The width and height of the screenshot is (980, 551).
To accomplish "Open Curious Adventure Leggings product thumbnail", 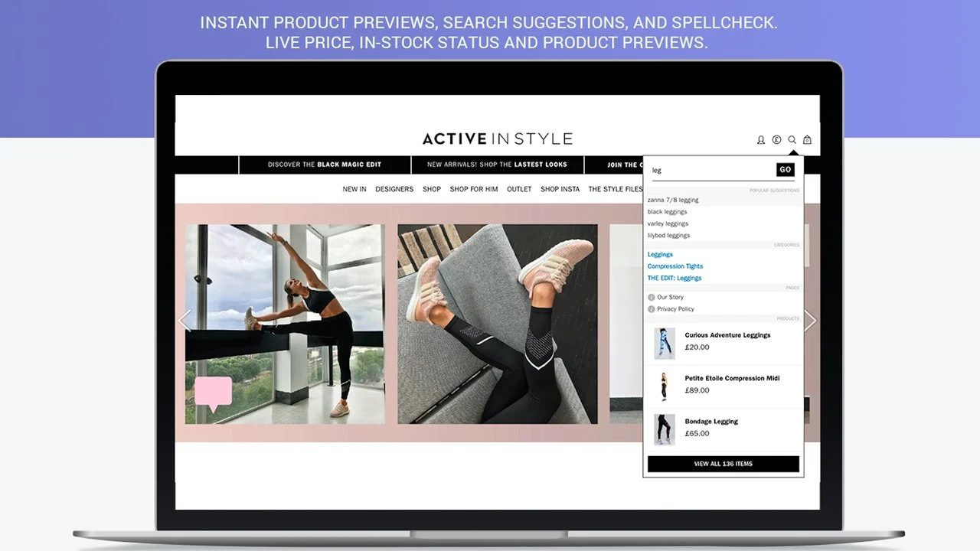I will (664, 344).
